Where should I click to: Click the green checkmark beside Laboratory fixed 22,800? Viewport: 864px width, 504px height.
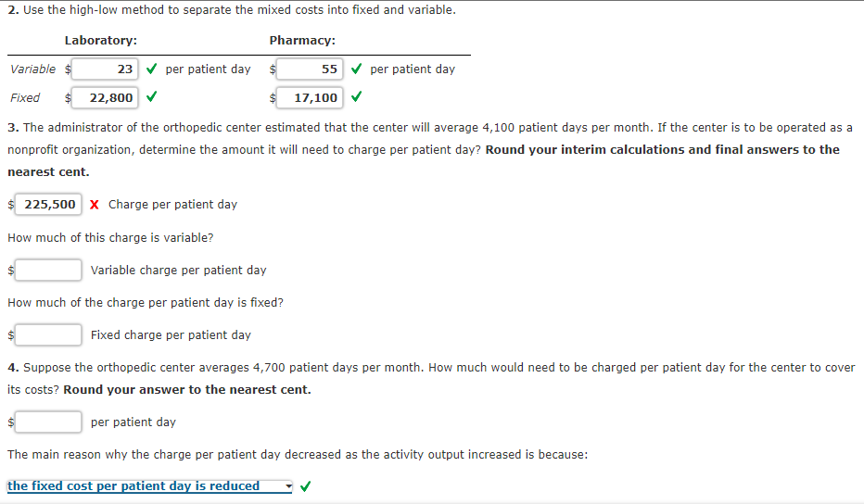151,96
